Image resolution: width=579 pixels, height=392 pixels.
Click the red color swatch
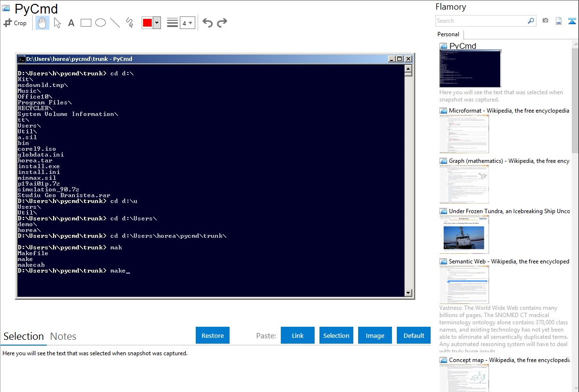coord(147,23)
